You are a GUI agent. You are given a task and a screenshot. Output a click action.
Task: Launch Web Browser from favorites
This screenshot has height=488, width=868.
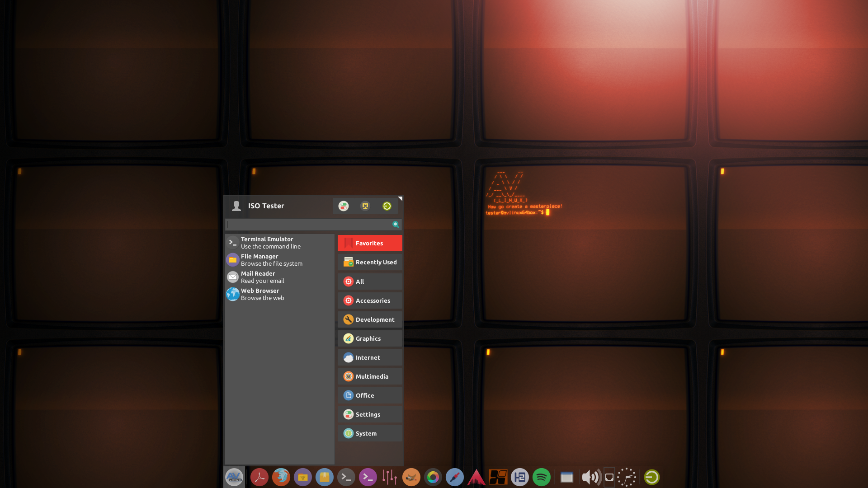[280, 294]
